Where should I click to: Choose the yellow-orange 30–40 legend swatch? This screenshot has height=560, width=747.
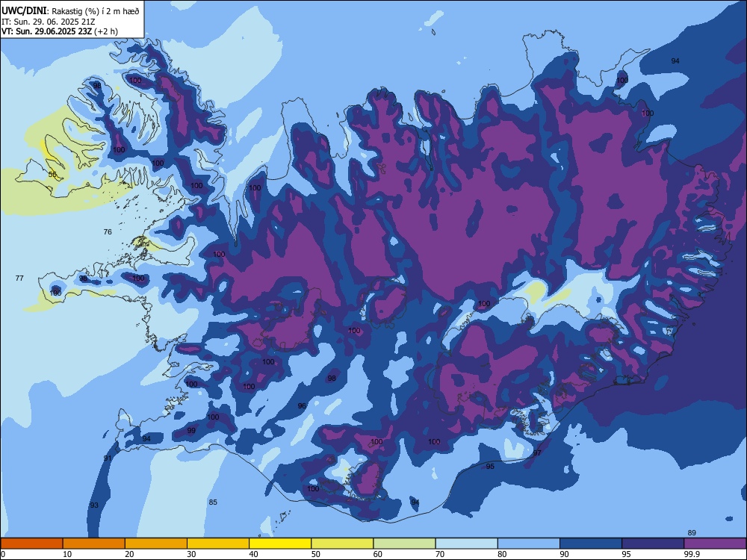pos(218,544)
